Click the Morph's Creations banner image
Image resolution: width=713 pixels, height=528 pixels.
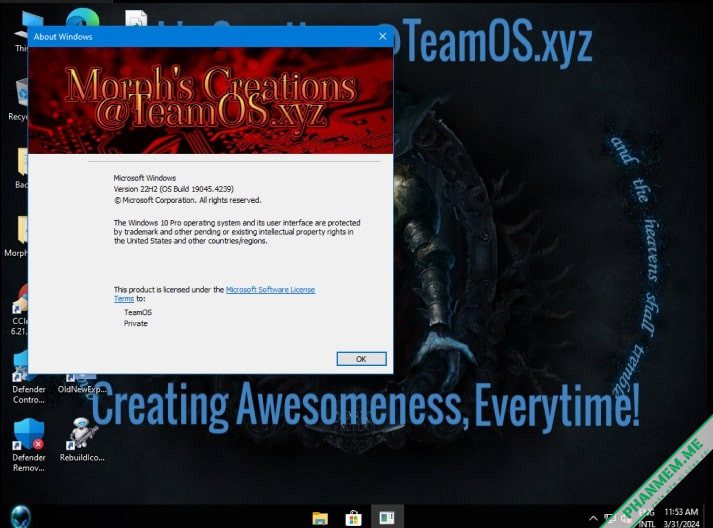pos(211,100)
